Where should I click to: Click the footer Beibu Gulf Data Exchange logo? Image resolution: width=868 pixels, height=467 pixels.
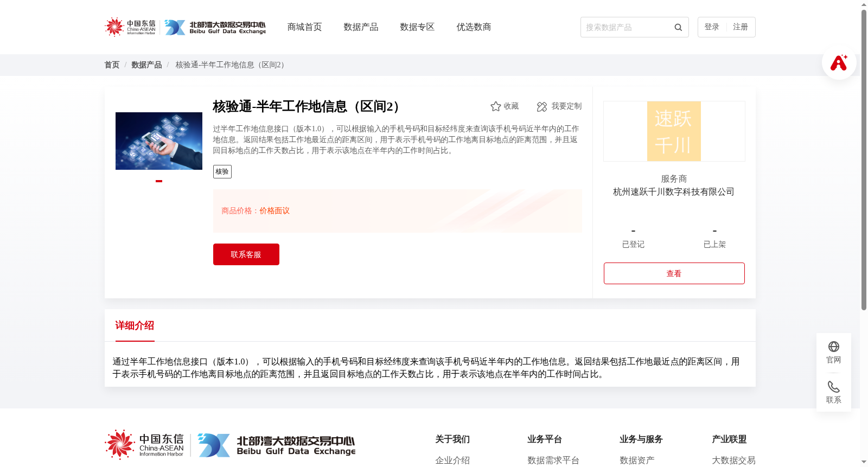(277, 445)
